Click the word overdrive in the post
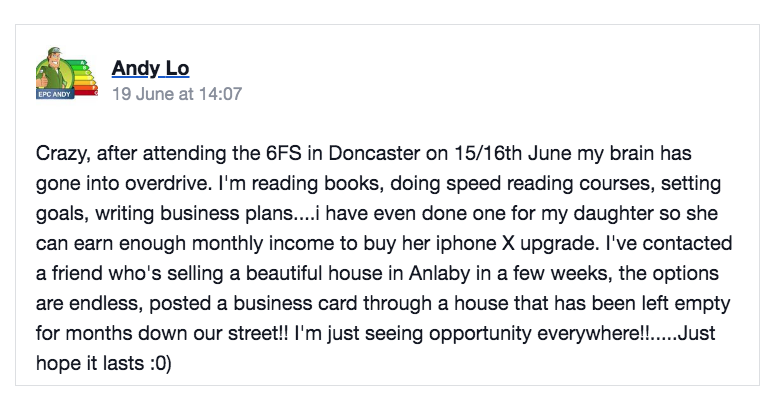The height and width of the screenshot is (418, 779). pyautogui.click(x=168, y=183)
